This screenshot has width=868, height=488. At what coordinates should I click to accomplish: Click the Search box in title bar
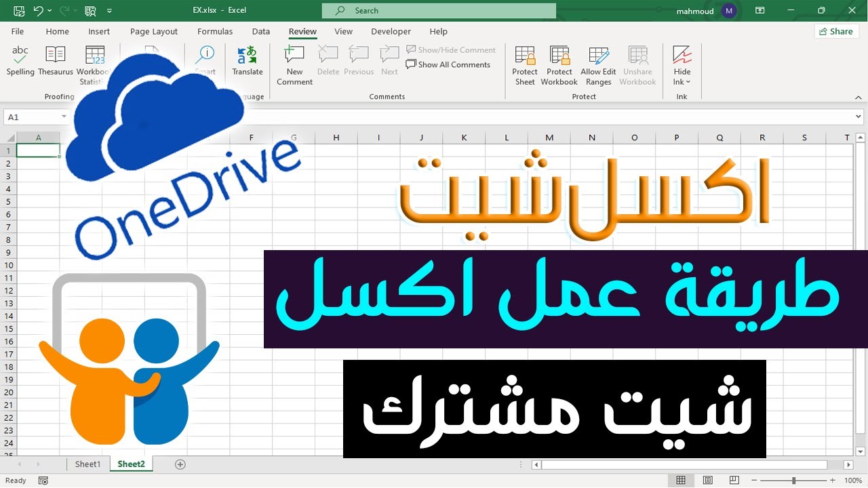pos(439,11)
